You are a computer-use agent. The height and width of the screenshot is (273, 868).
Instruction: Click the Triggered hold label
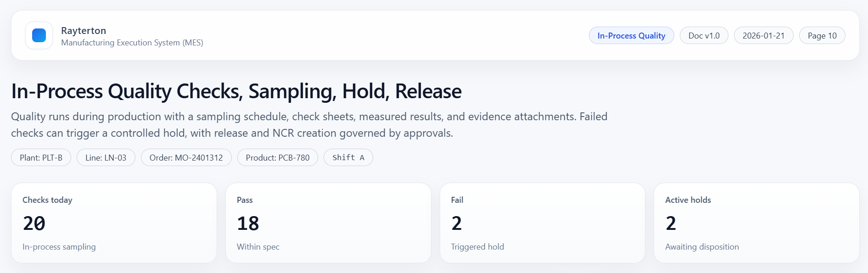click(477, 247)
